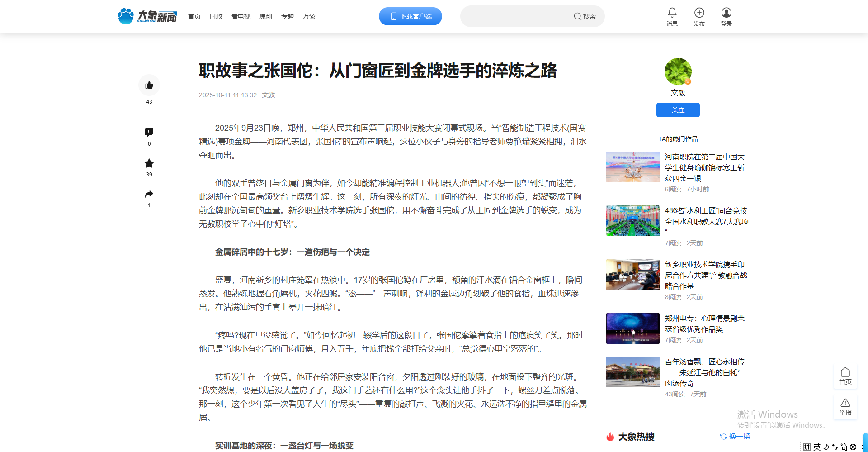Open the 百年汤香飘 article link
The image size is (868, 452).
pos(704,372)
